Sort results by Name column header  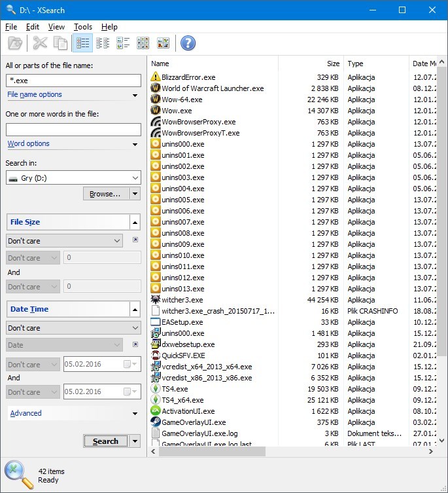coord(213,64)
